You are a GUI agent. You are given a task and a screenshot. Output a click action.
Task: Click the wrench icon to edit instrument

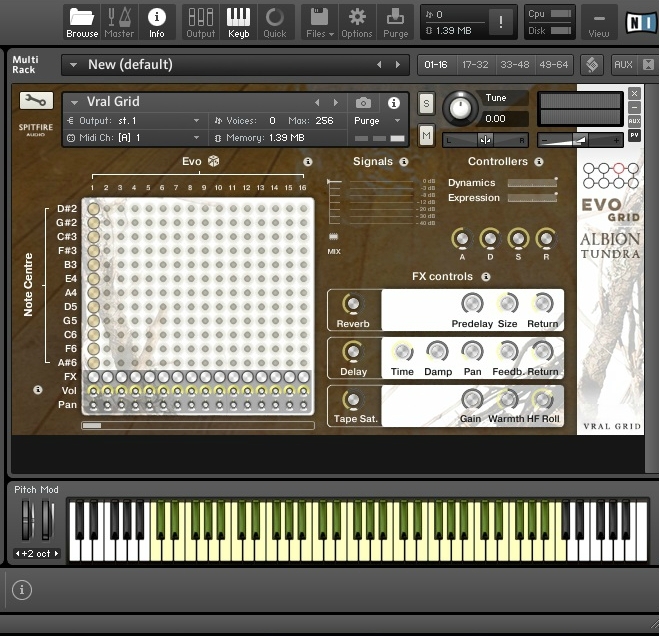pyautogui.click(x=36, y=101)
